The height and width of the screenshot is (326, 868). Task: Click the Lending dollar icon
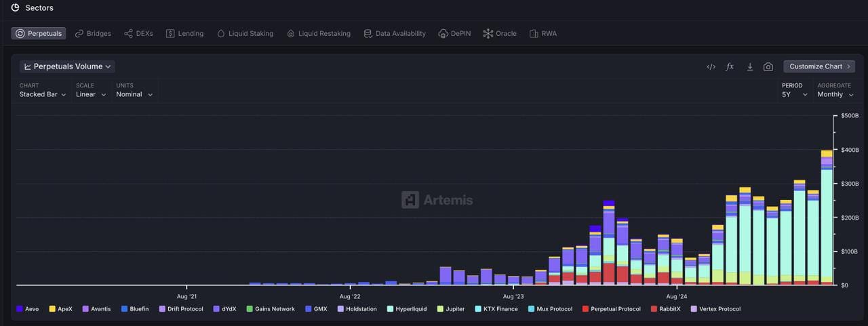pyautogui.click(x=170, y=33)
